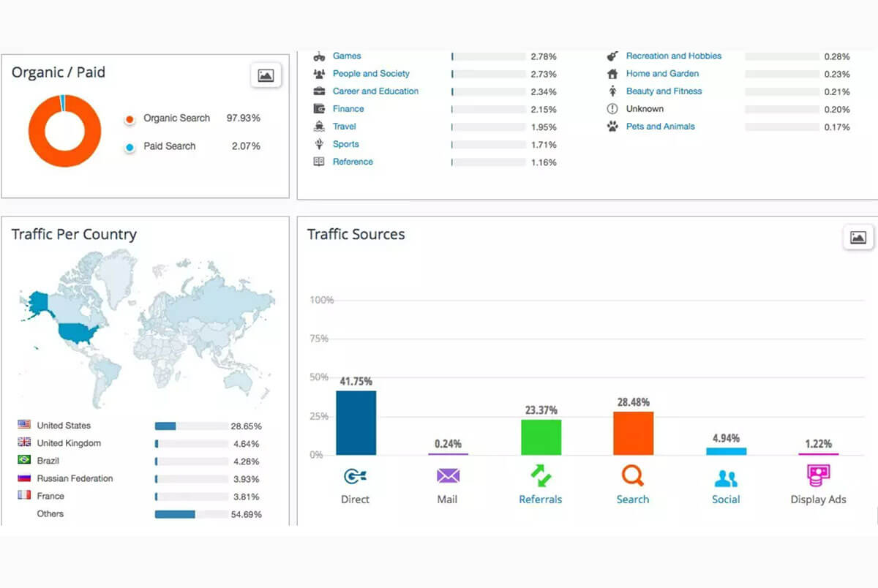The width and height of the screenshot is (878, 588).
Task: Export the Traffic Sources chart as image
Action: coord(858,236)
